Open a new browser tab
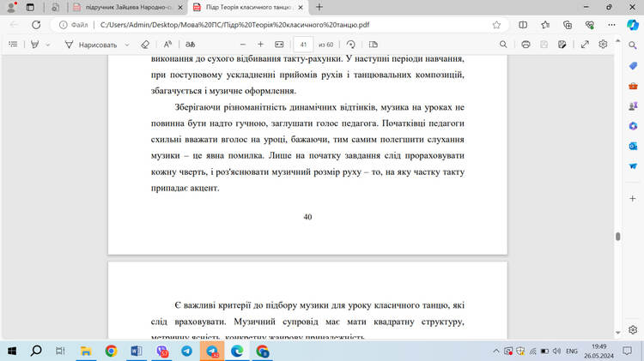Image resolution: width=644 pixels, height=361 pixels. point(319,8)
